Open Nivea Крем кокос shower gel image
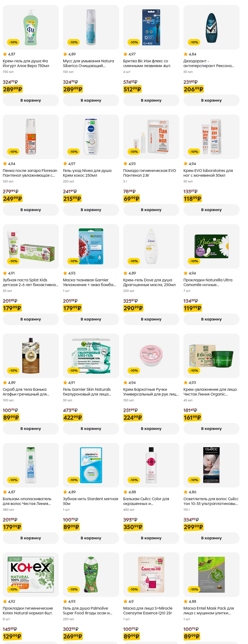 click(x=91, y=137)
